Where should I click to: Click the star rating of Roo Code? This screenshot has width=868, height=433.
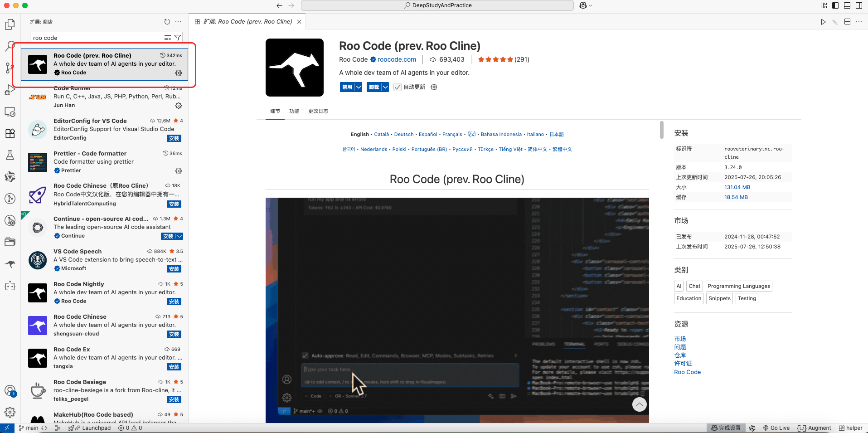495,59
